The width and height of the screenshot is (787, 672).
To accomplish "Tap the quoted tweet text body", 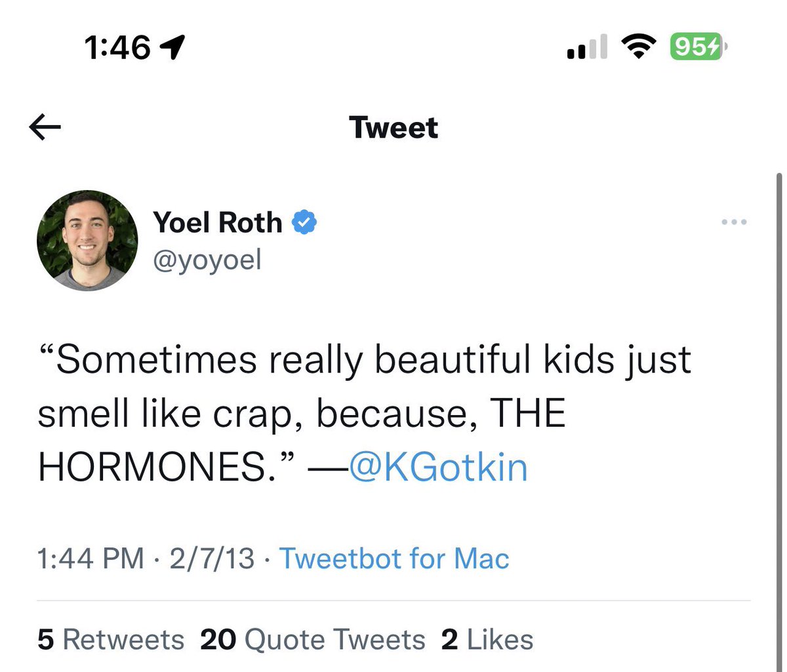I will click(x=364, y=414).
